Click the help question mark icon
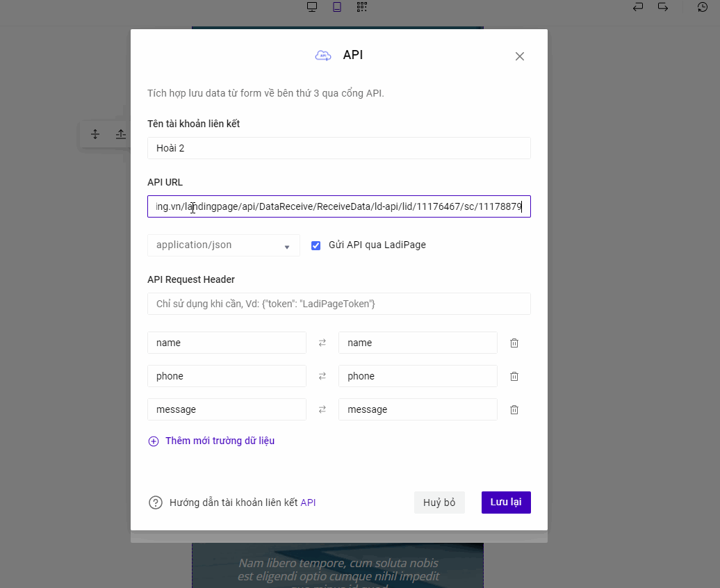Image resolution: width=720 pixels, height=588 pixels. (156, 503)
